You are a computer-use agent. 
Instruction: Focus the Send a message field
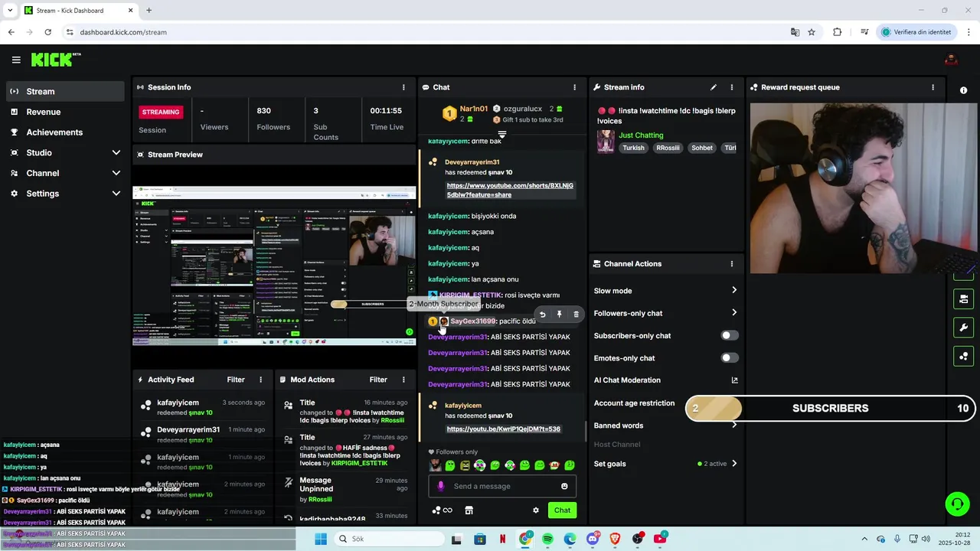(x=502, y=486)
